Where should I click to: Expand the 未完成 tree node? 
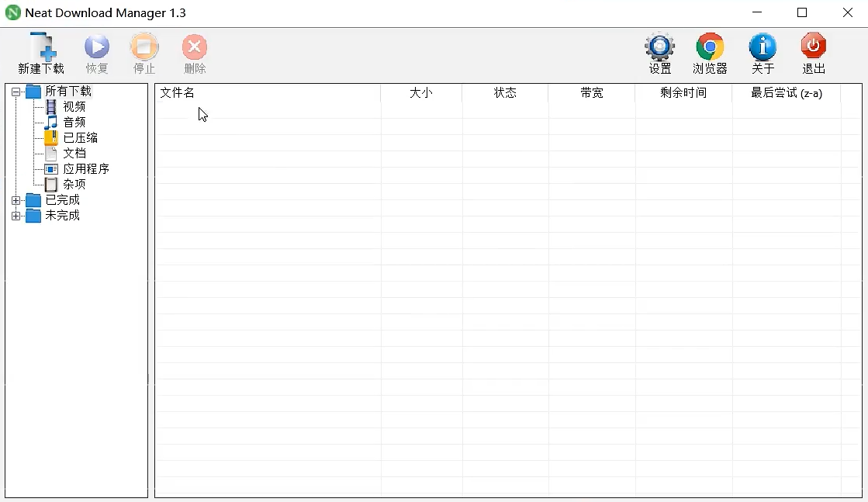16,216
